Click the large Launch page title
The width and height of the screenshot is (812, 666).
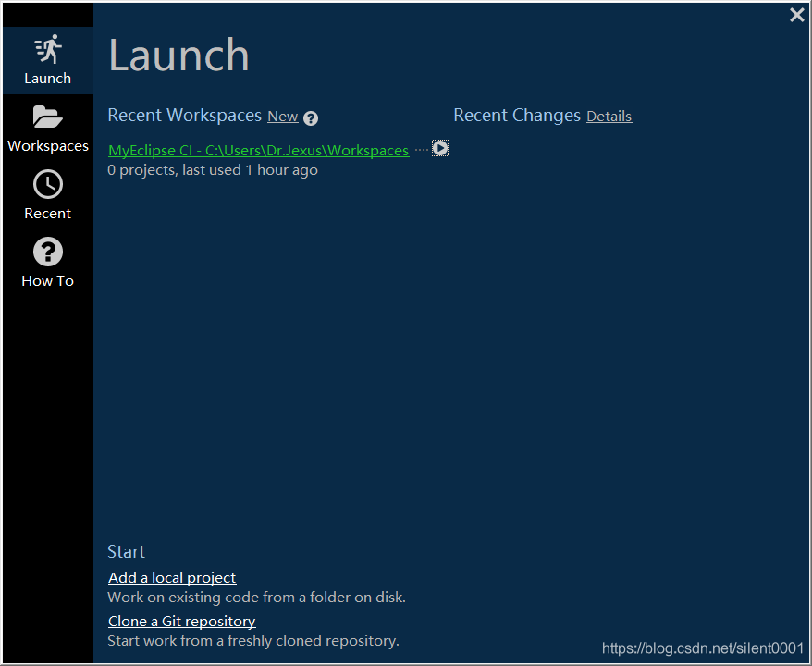click(x=179, y=55)
